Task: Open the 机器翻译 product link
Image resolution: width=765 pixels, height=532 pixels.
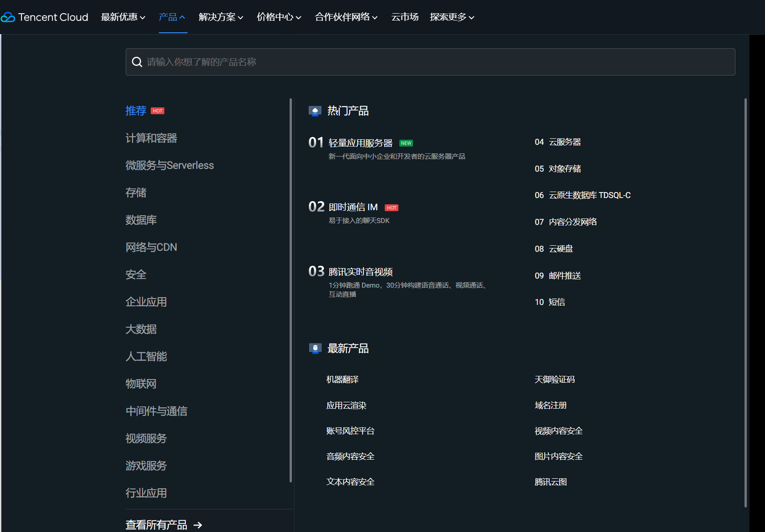Action: tap(342, 380)
